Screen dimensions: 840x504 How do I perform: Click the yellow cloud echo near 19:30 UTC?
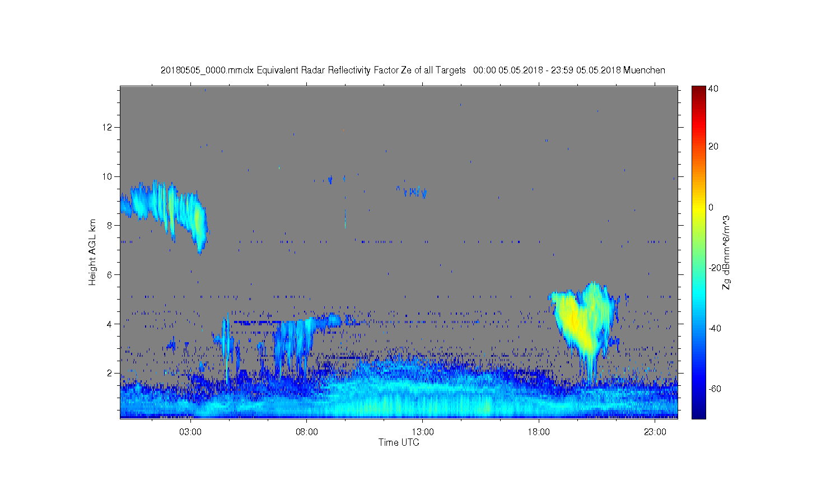582,322
